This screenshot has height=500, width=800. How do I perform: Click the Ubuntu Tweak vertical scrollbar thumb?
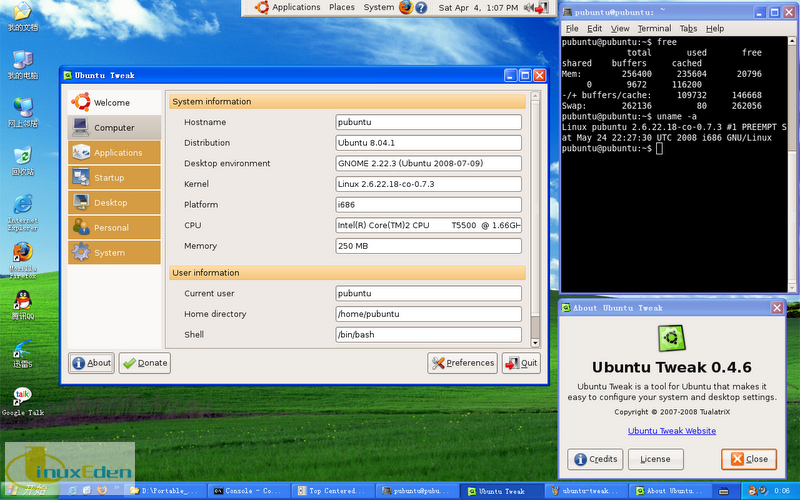[x=535, y=207]
